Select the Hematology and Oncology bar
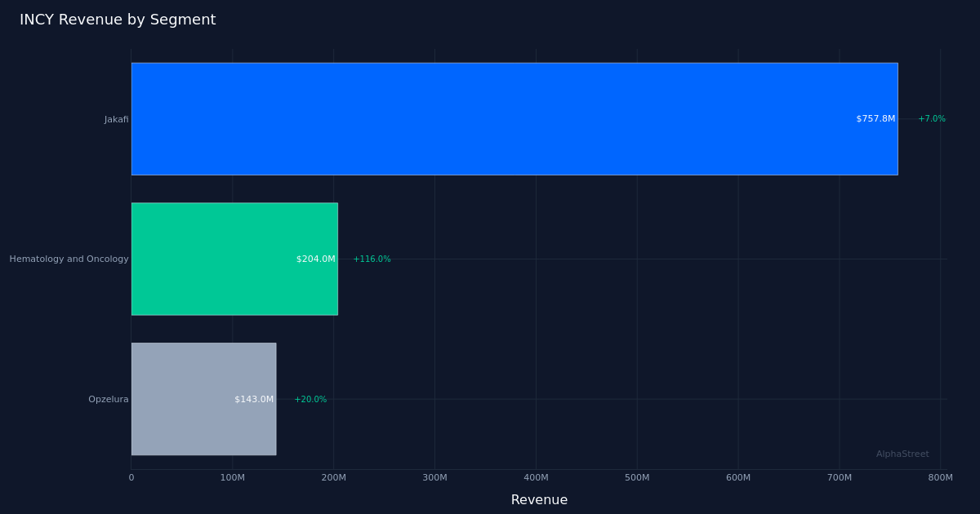The image size is (980, 514). [x=234, y=259]
